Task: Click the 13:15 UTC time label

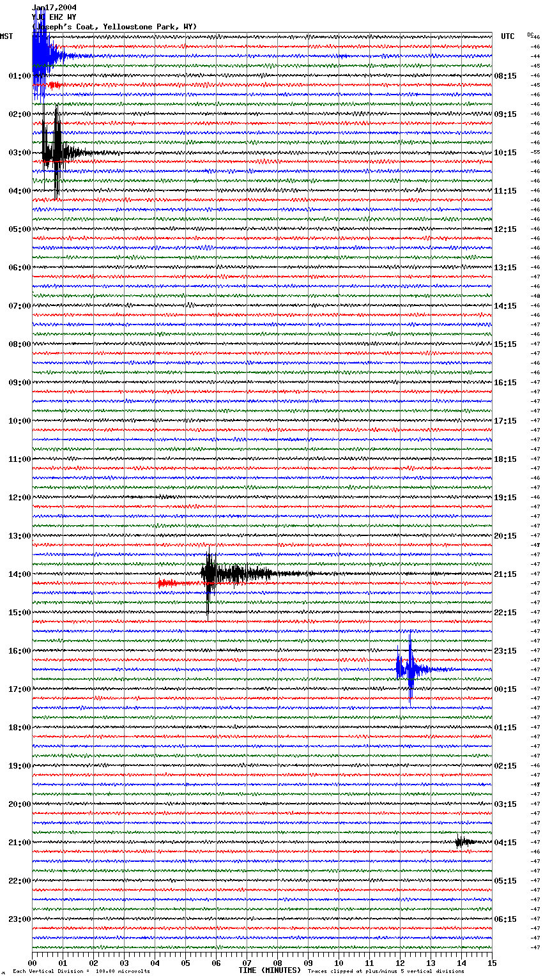Action: (505, 268)
